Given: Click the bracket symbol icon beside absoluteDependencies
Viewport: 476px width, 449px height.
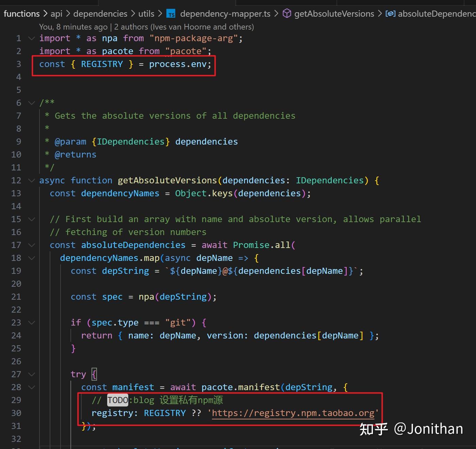Looking at the screenshot, I should click(x=391, y=14).
